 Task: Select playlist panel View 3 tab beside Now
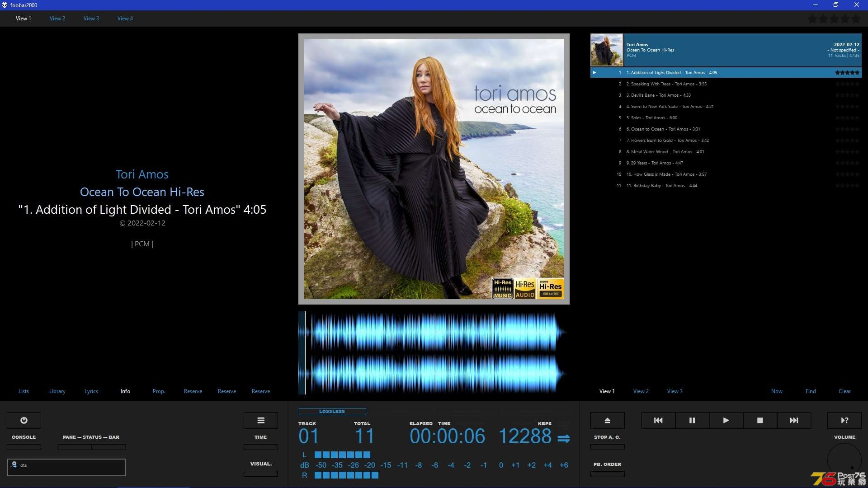coord(675,391)
